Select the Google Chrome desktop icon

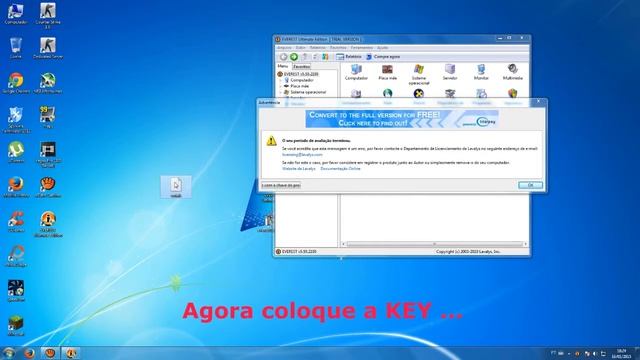tap(16, 83)
